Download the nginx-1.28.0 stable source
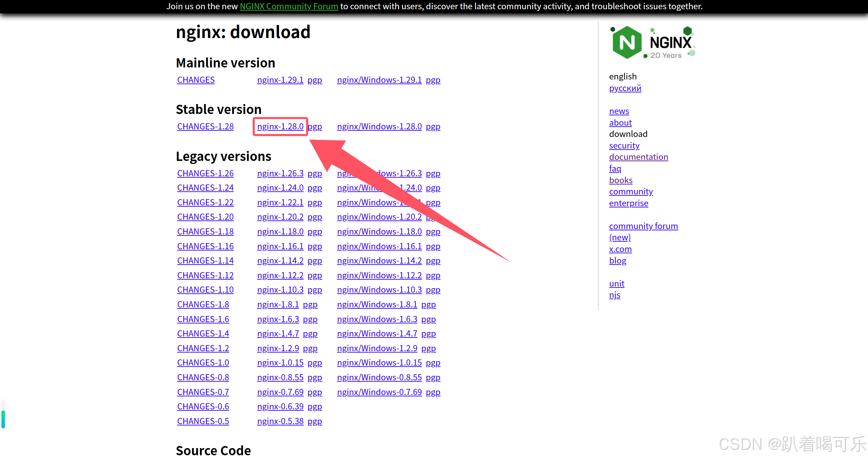Image resolution: width=868 pixels, height=458 pixels. coord(280,127)
